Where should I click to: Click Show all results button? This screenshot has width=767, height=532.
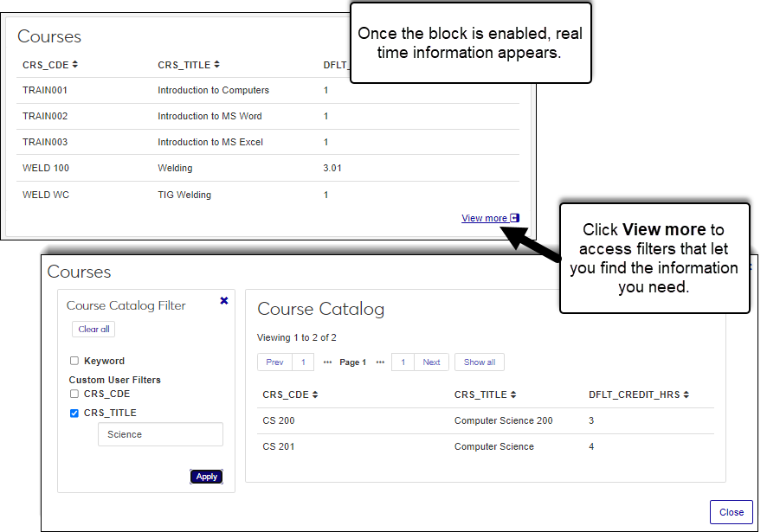(480, 362)
